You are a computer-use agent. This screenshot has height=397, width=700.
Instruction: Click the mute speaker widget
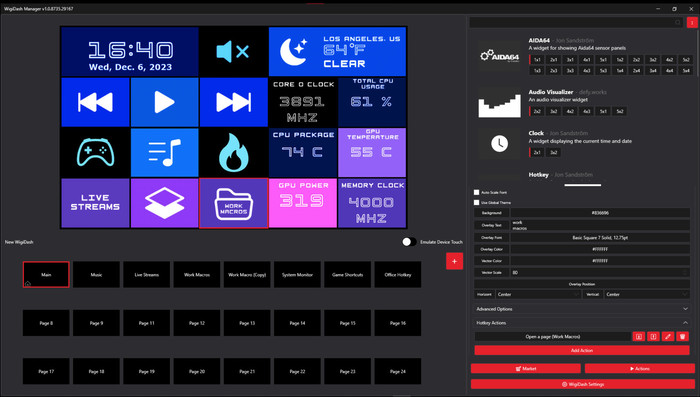pos(233,52)
